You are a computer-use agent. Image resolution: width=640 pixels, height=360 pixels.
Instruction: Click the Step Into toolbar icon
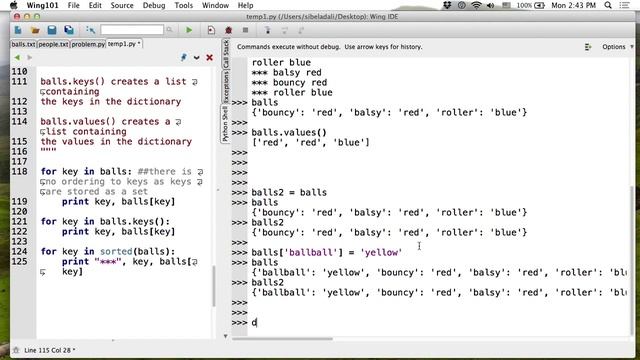click(267, 30)
